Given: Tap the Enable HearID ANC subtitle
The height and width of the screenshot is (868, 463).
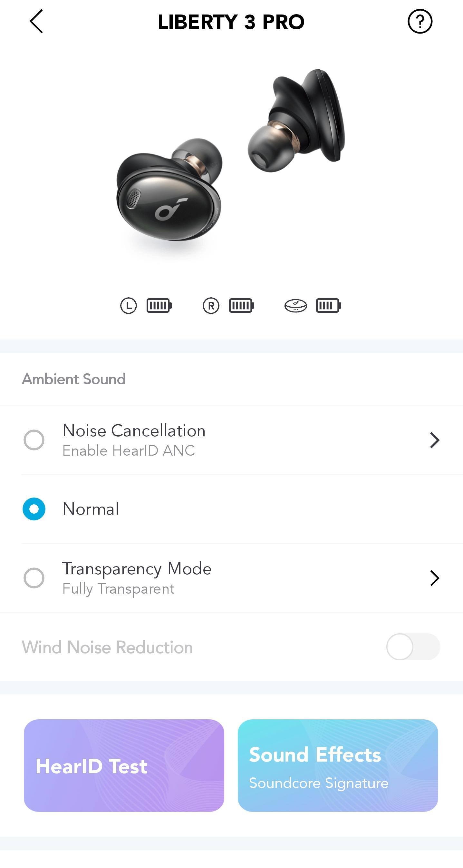Looking at the screenshot, I should click(129, 451).
